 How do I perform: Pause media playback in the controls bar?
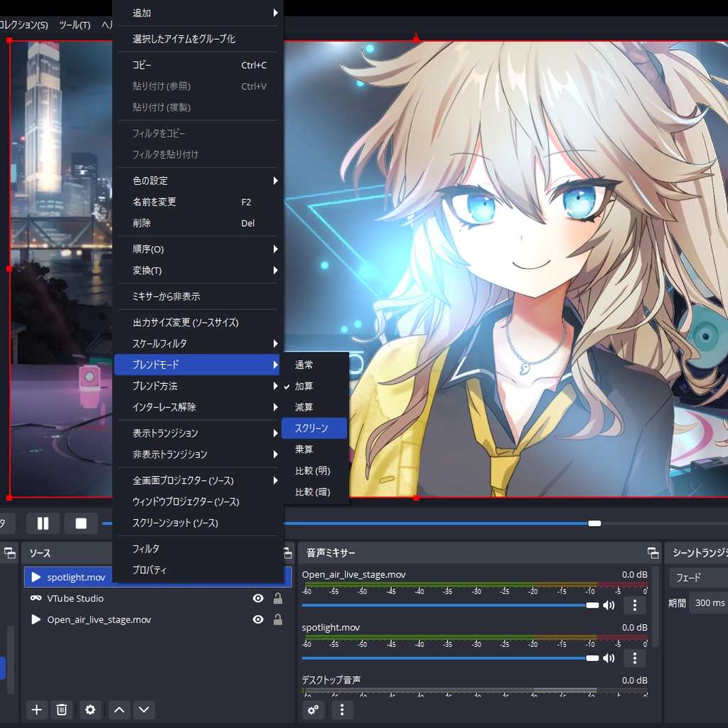(x=43, y=523)
